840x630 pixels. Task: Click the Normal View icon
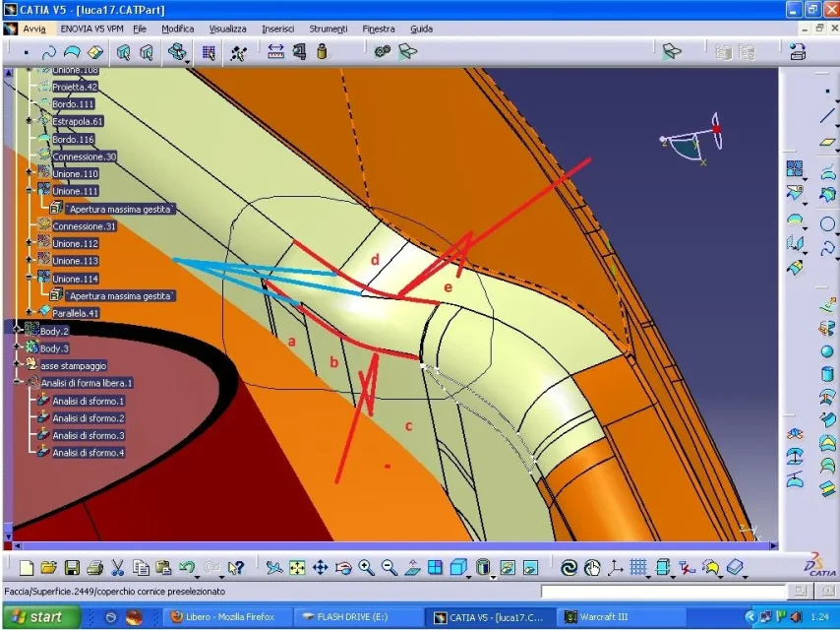412,567
